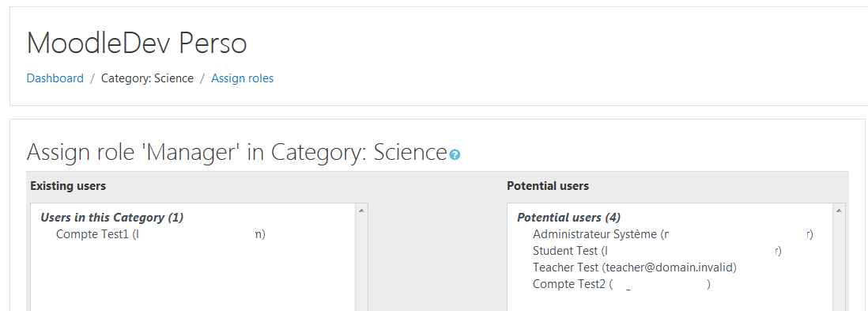Click the 'Potential users (4)' group header
Image resolution: width=868 pixels, height=311 pixels.
569,218
